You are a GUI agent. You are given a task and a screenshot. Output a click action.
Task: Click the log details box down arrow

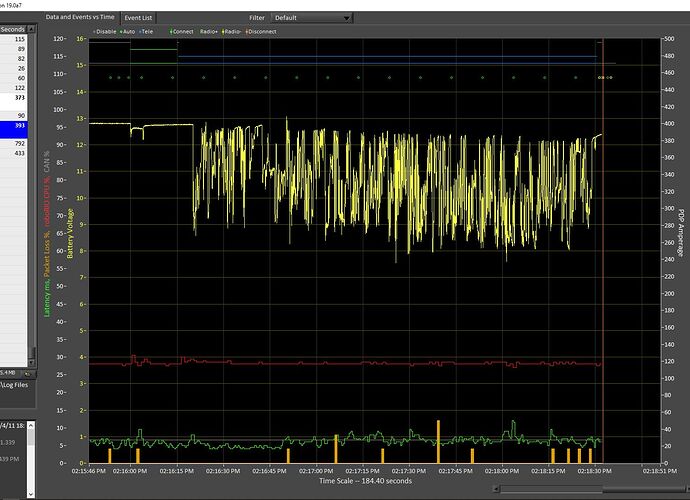pos(31,494)
